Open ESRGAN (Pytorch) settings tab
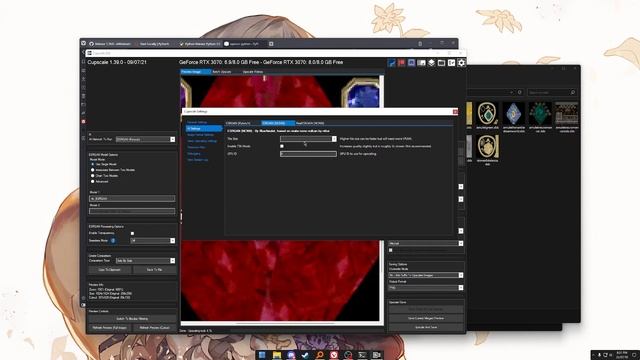The height and width of the screenshot is (360, 640). click(238, 123)
